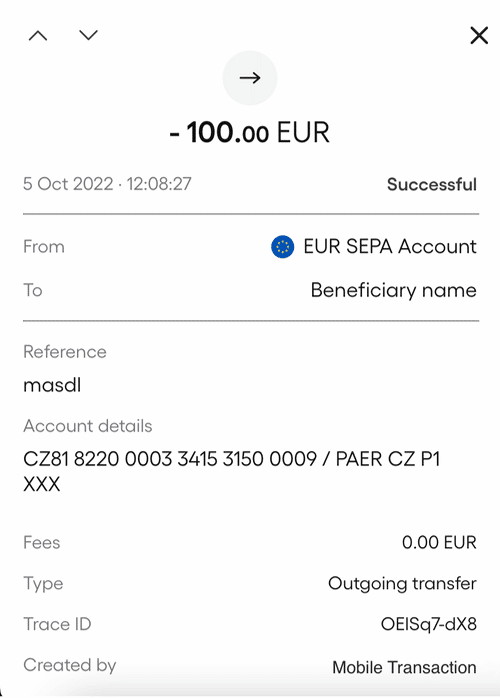Image resolution: width=500 pixels, height=698 pixels.
Task: Click the Created by label
Action: click(x=69, y=665)
